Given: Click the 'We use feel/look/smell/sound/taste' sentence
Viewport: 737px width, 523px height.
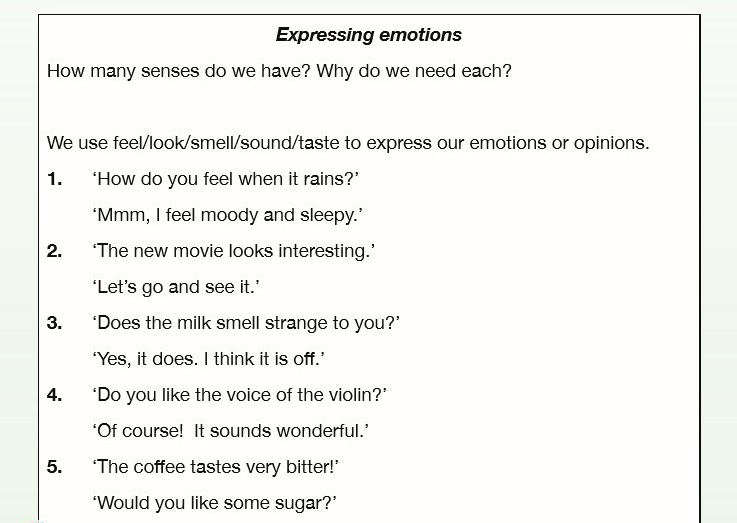Looking at the screenshot, I should click(x=348, y=143).
